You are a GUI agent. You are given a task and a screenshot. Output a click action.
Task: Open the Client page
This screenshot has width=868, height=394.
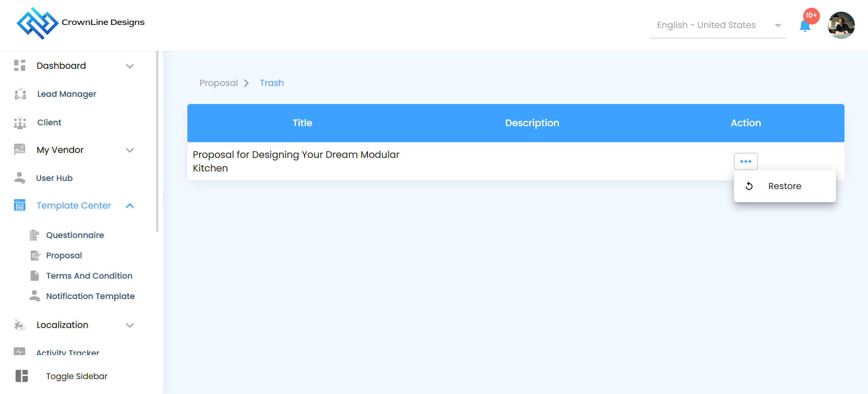(x=49, y=123)
